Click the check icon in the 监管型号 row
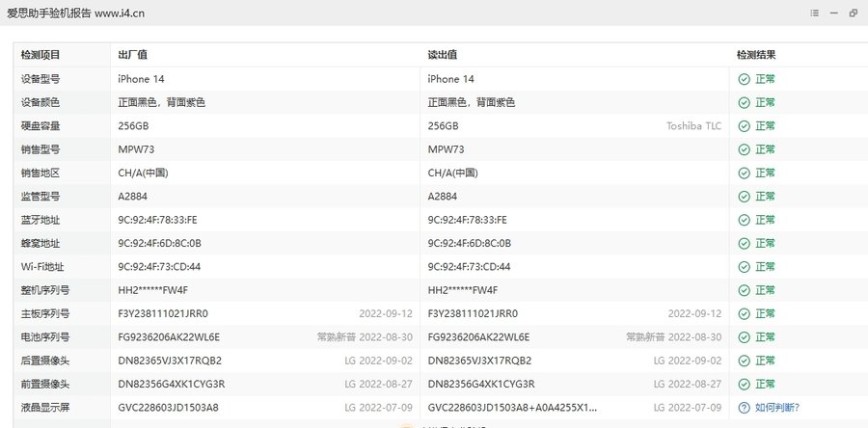 (x=744, y=197)
